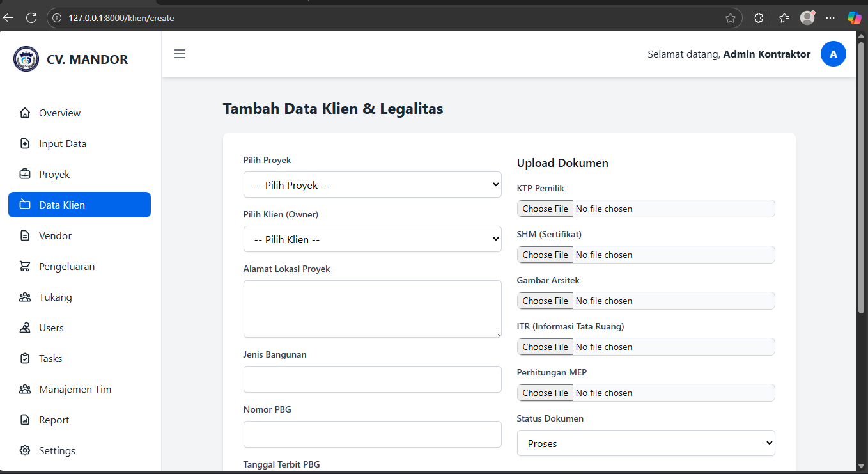Click the browser address bar URL
This screenshot has width=868, height=474.
[x=121, y=18]
